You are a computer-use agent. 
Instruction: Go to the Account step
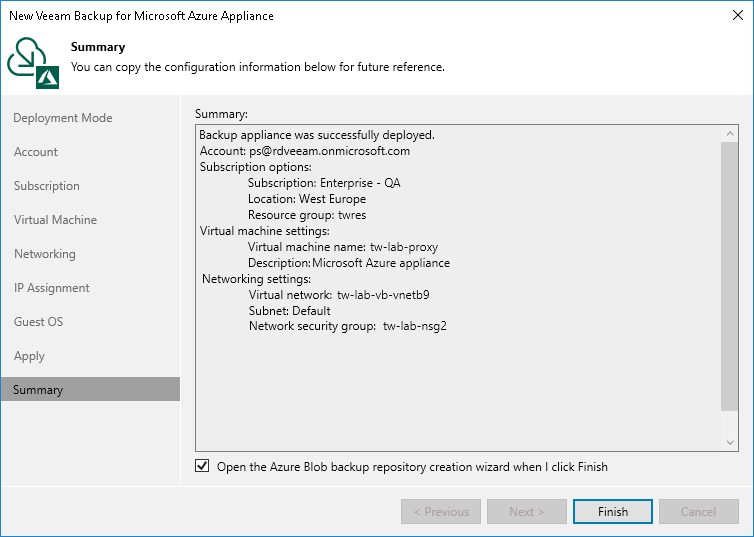(36, 152)
